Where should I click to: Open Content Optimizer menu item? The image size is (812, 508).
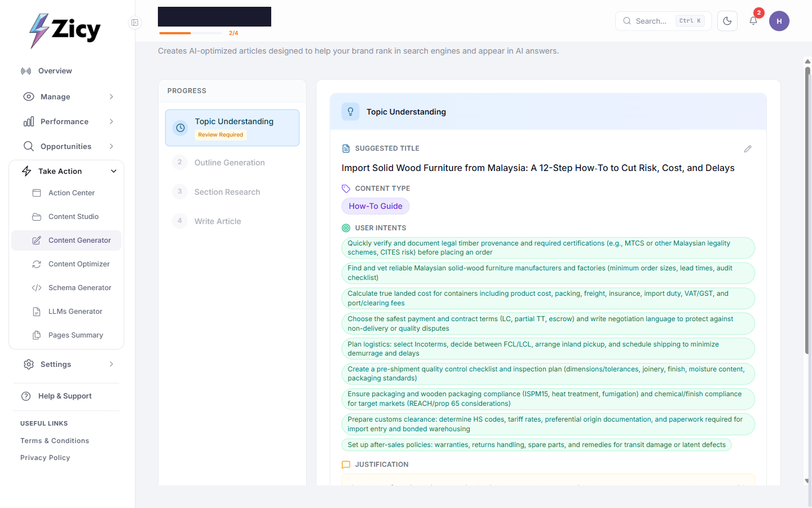pos(67,264)
